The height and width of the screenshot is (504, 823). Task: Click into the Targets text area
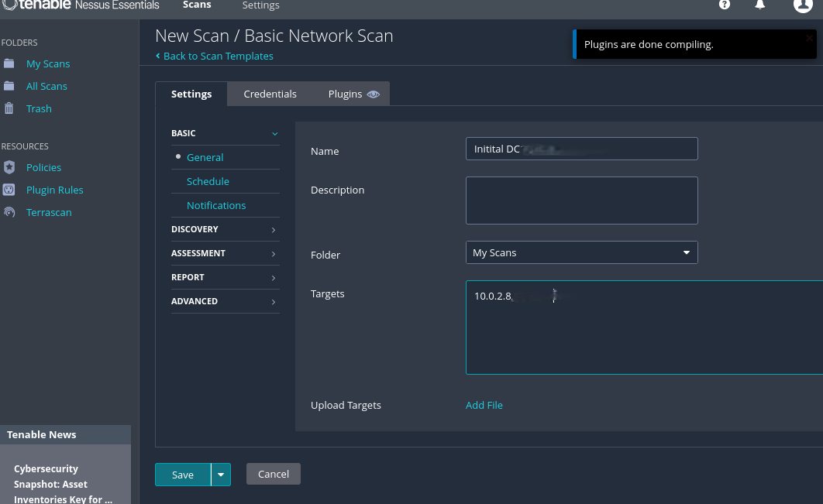(644, 327)
